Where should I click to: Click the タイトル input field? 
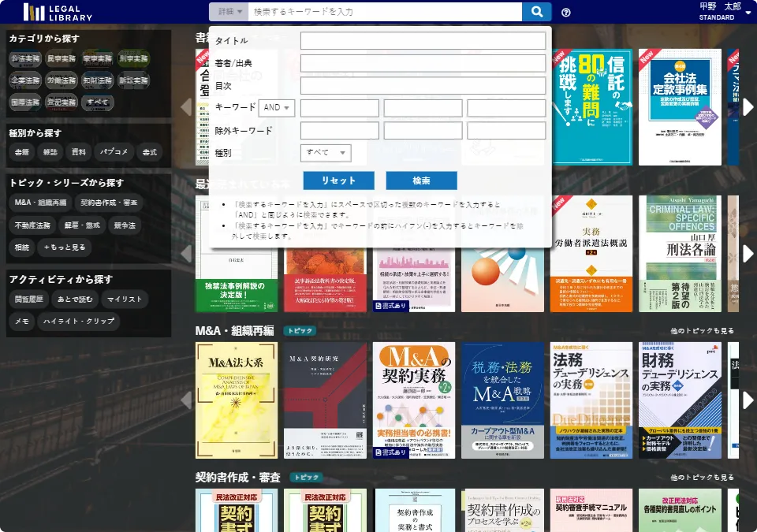click(423, 40)
